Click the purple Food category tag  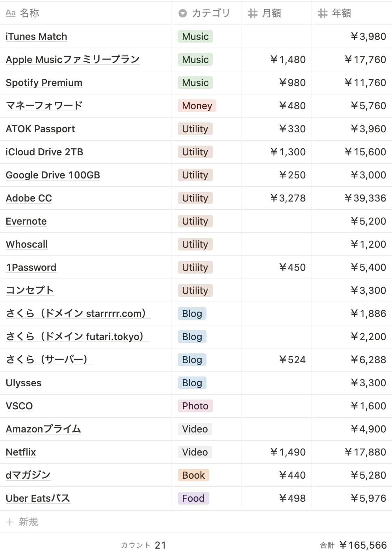tap(193, 499)
